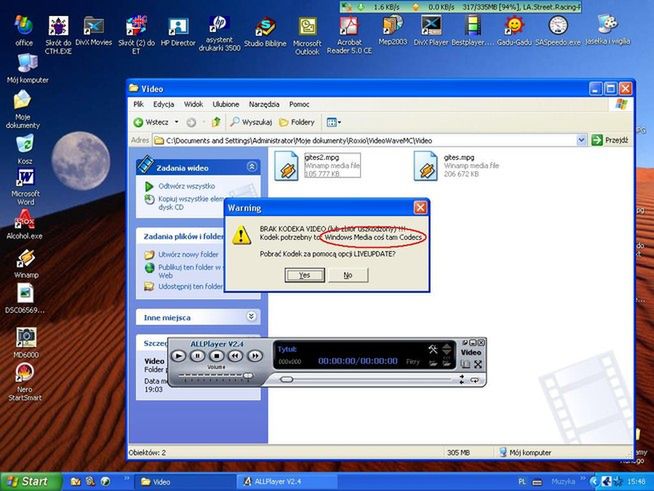Viewport: 654px width, 491px height.
Task: Toggle ALLPlayer fullscreen crossed-arrows icon
Action: click(478, 364)
